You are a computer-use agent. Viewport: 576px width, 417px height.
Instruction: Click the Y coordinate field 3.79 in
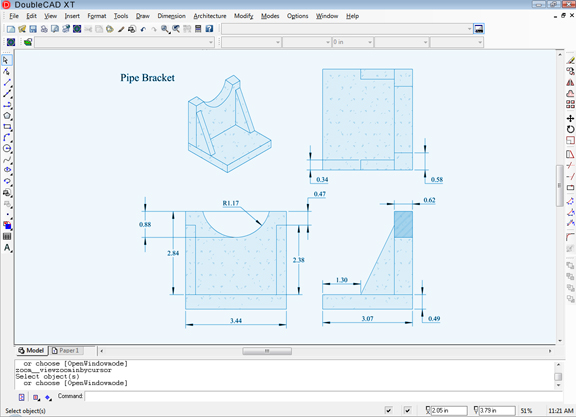point(497,410)
